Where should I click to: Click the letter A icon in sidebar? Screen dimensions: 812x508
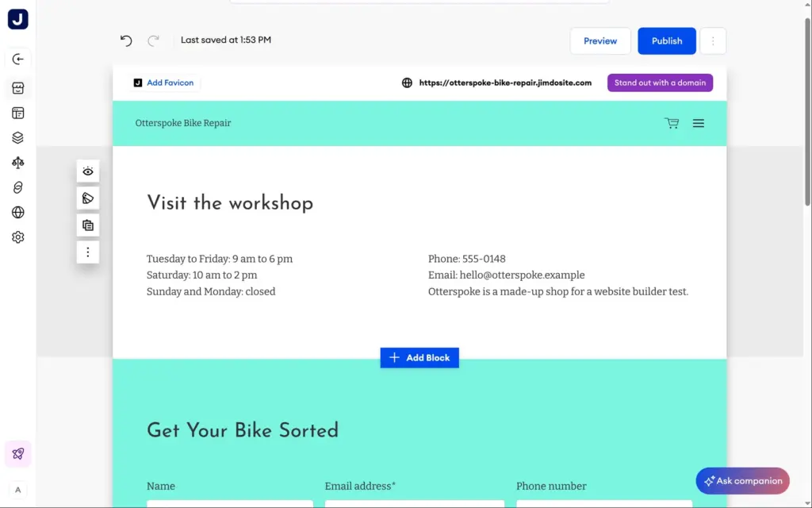coord(18,490)
